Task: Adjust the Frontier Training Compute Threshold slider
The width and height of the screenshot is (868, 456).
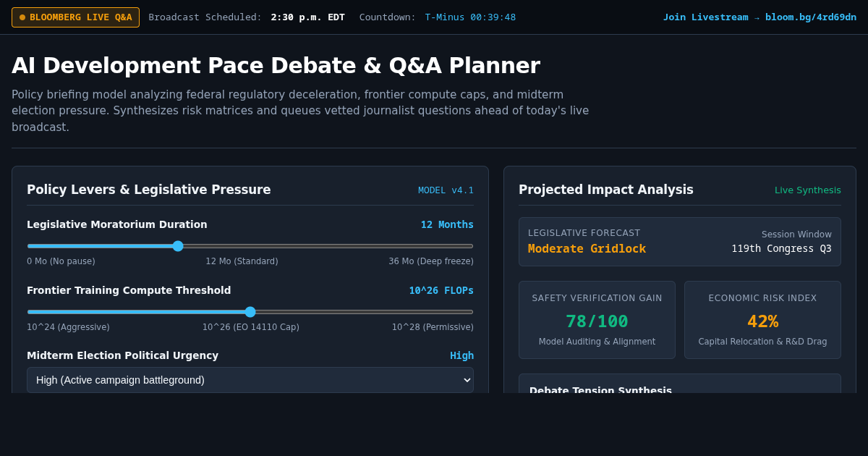Action: [250, 312]
